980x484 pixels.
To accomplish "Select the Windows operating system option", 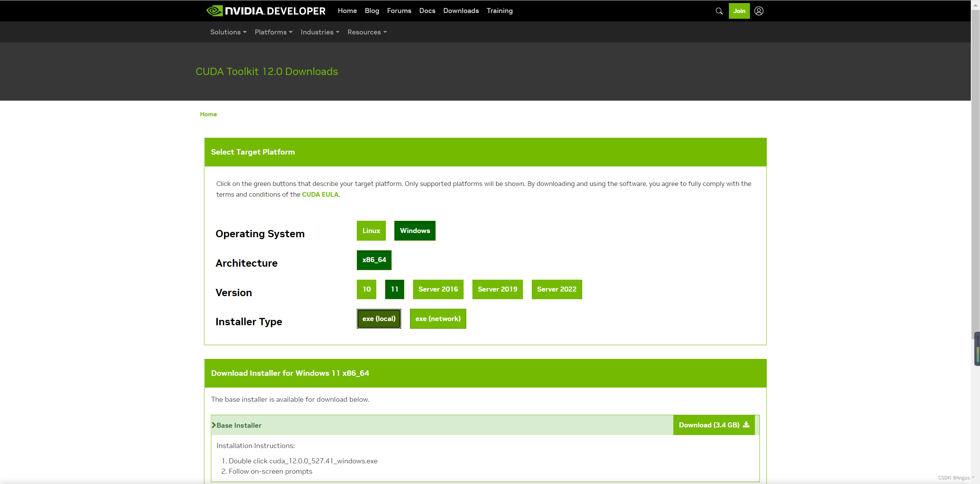I will point(415,231).
